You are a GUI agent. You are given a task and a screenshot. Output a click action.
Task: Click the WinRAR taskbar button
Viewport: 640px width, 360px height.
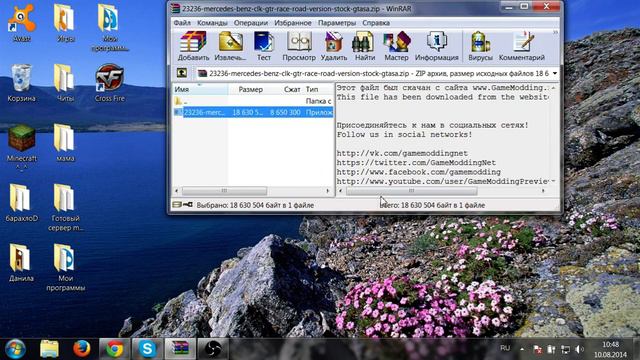click(x=180, y=349)
